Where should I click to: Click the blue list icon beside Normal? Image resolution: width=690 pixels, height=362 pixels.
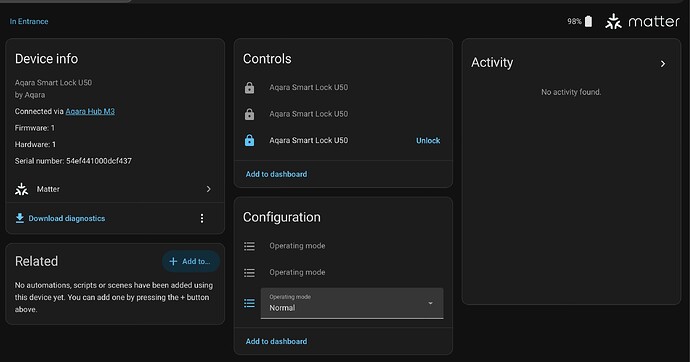pyautogui.click(x=250, y=303)
